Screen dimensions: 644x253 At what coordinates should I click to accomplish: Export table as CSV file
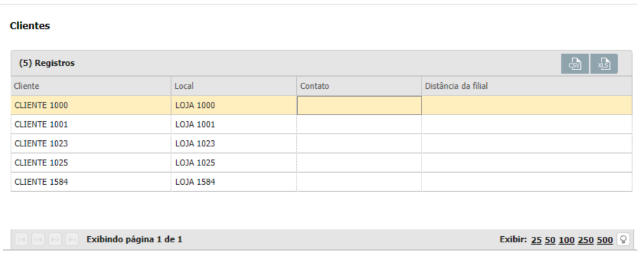coord(574,64)
